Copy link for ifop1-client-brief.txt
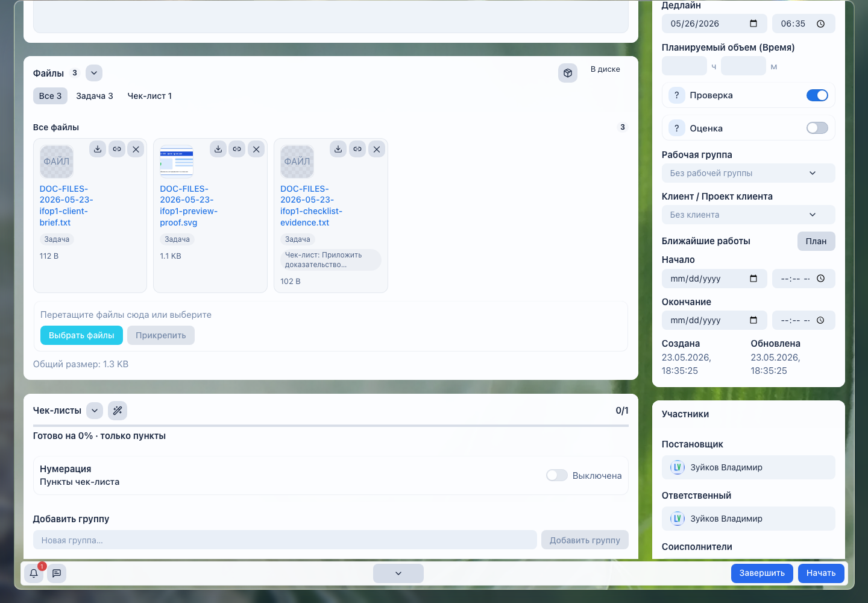Image resolution: width=868 pixels, height=603 pixels. click(x=117, y=149)
